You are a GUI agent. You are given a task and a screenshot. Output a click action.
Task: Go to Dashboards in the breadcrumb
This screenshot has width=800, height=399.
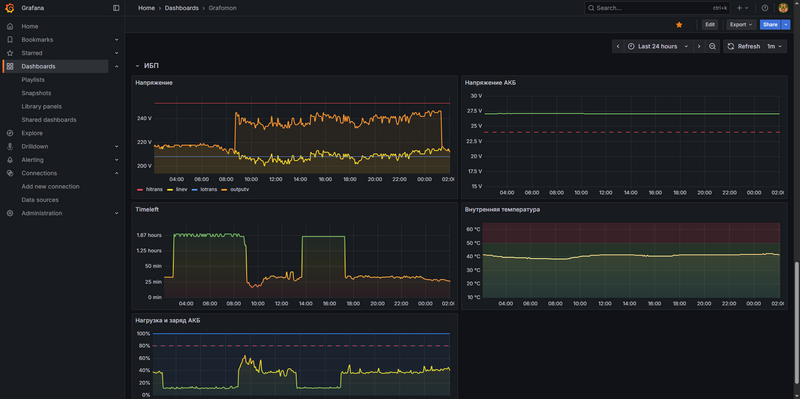click(182, 8)
